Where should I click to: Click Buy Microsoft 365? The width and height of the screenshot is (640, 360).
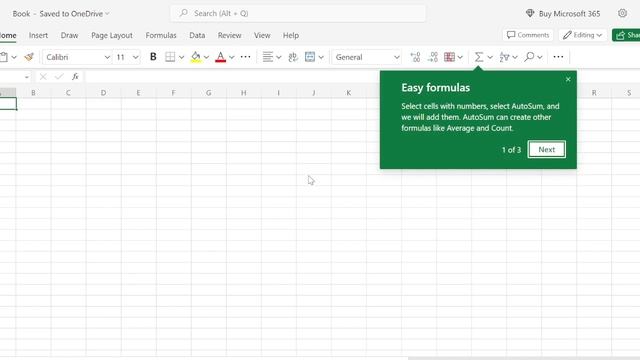coord(563,13)
